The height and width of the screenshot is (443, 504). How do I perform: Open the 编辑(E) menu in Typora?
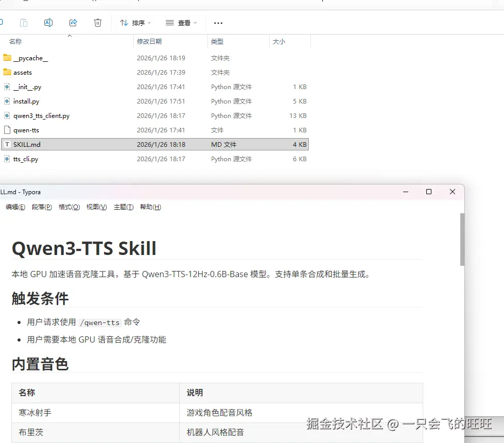15,207
